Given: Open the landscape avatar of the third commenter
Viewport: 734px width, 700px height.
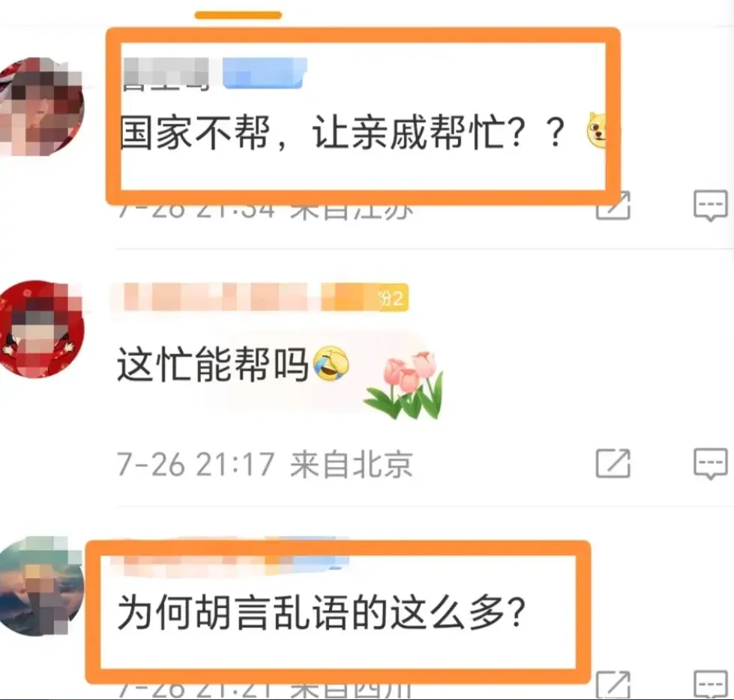Looking at the screenshot, I should point(41,586).
